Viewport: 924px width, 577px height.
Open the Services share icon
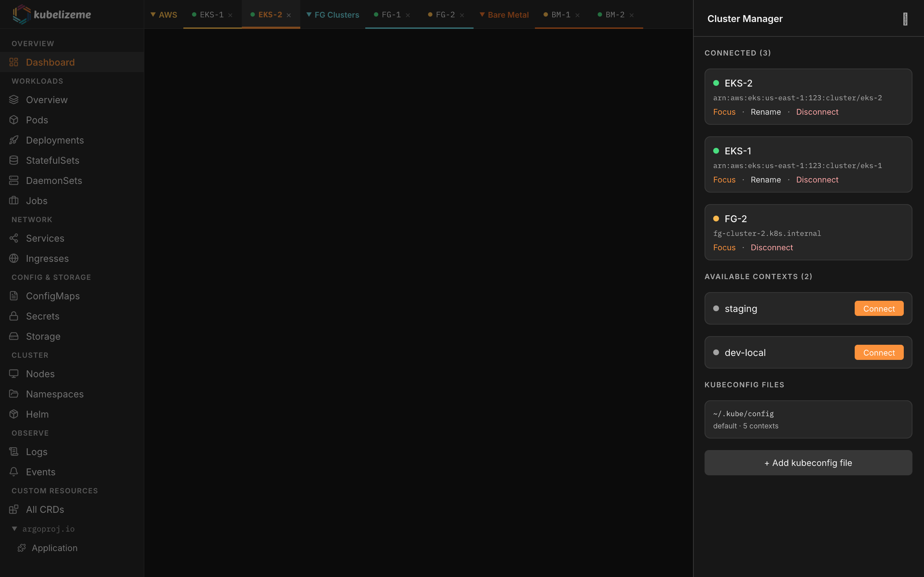(x=14, y=238)
